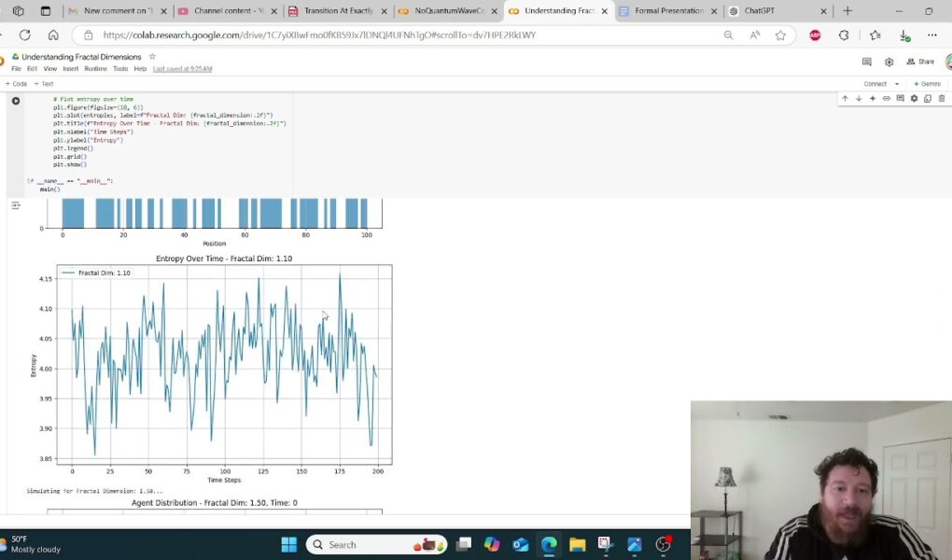
Task: Bookmark this page with star in address bar
Action: [780, 35]
